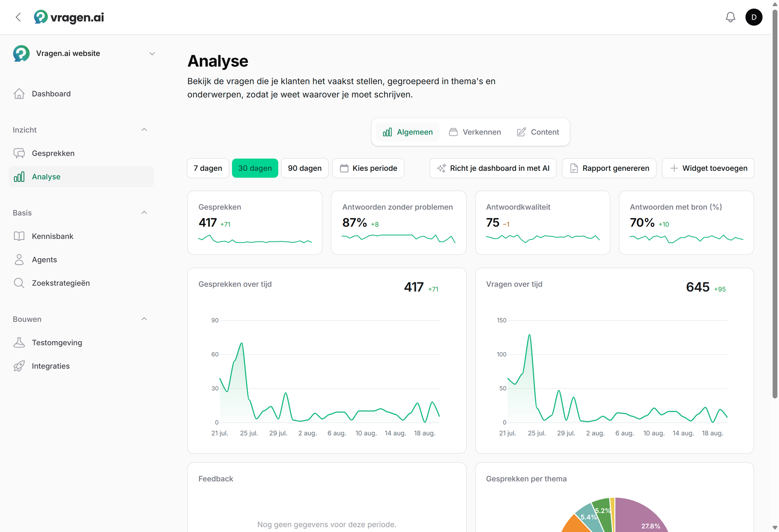Click the Zoekstrategieën magnifier icon
Viewport: 779px width, 532px height.
click(x=19, y=283)
